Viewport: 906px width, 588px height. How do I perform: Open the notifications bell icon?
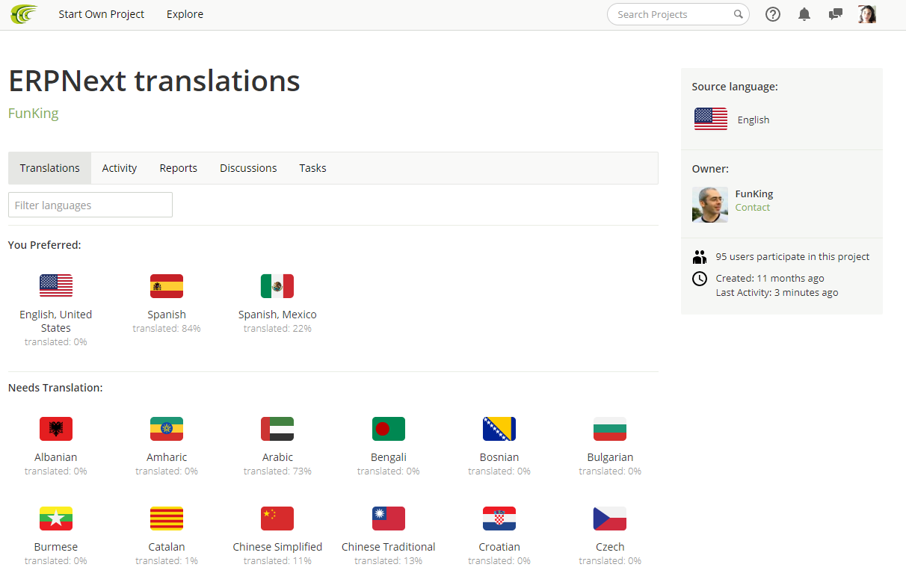pos(804,14)
